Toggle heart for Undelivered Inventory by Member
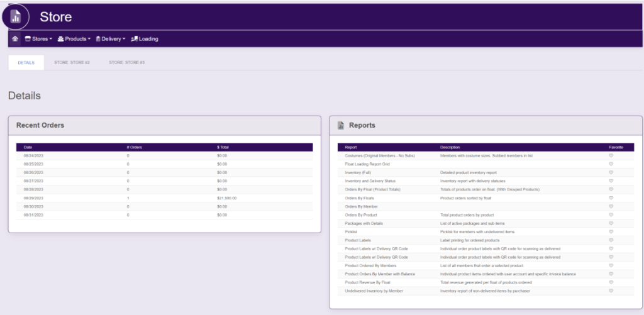Viewport: 644px width, 315px height. 611,291
